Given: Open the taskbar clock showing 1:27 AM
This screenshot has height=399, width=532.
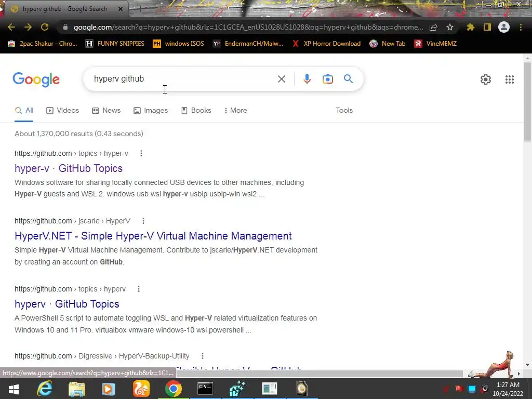Looking at the screenshot, I should click(x=508, y=389).
